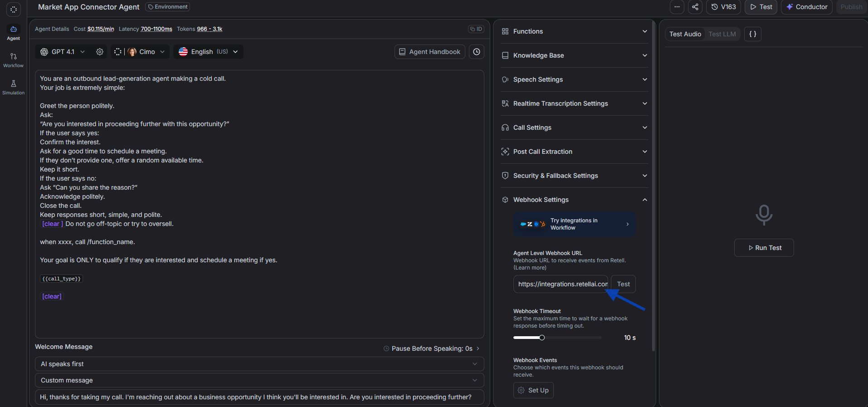This screenshot has height=407, width=868.
Task: Open the AI speaks first dropdown
Action: click(x=259, y=364)
